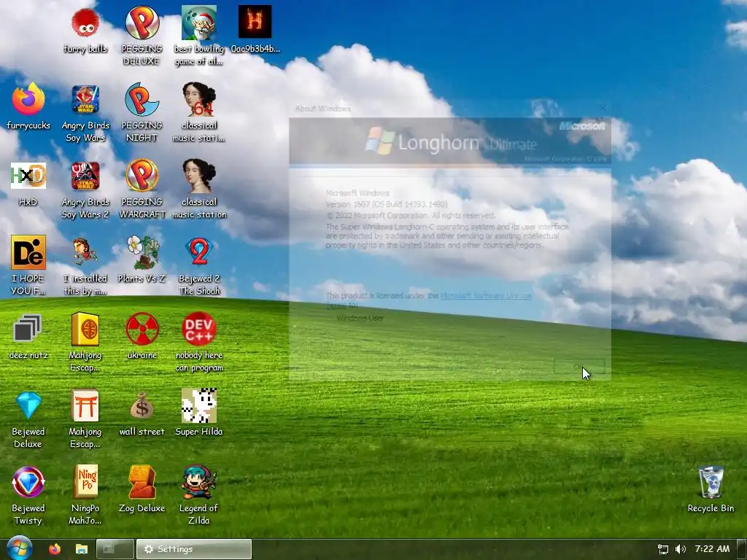This screenshot has height=560, width=747.
Task: Show the clock at 7:22 AM
Action: 712,549
